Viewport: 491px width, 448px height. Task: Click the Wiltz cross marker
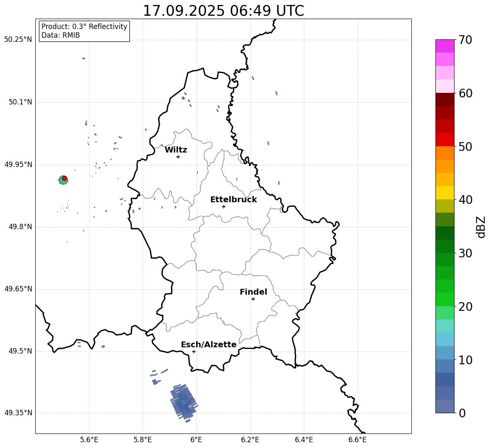pyautogui.click(x=178, y=157)
